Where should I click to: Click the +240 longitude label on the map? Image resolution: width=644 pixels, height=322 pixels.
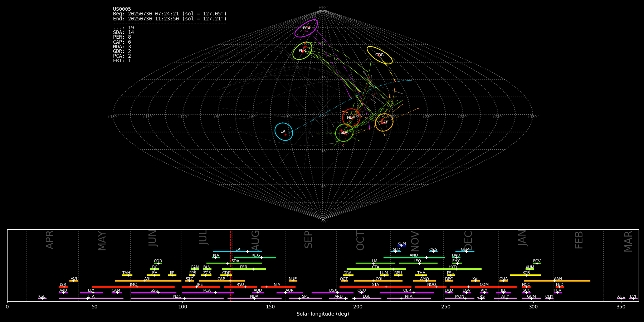tap(462, 117)
